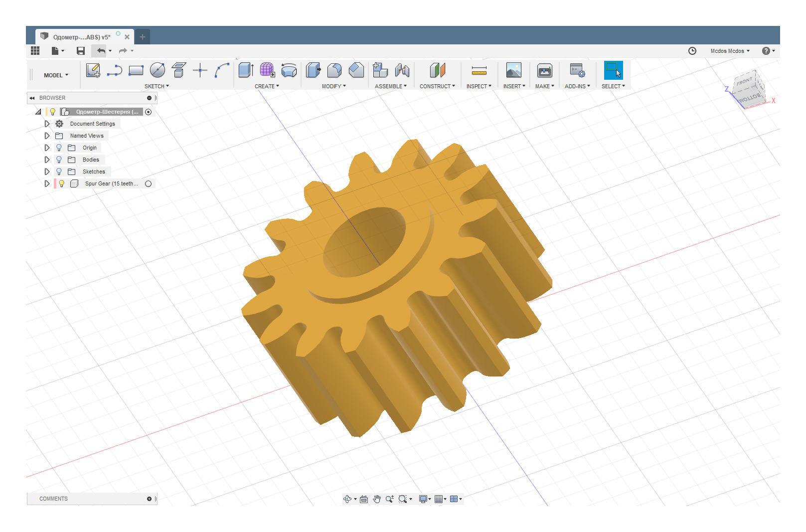Start Create Sketch tool
Screen dimensions: 806x532
[x=93, y=70]
